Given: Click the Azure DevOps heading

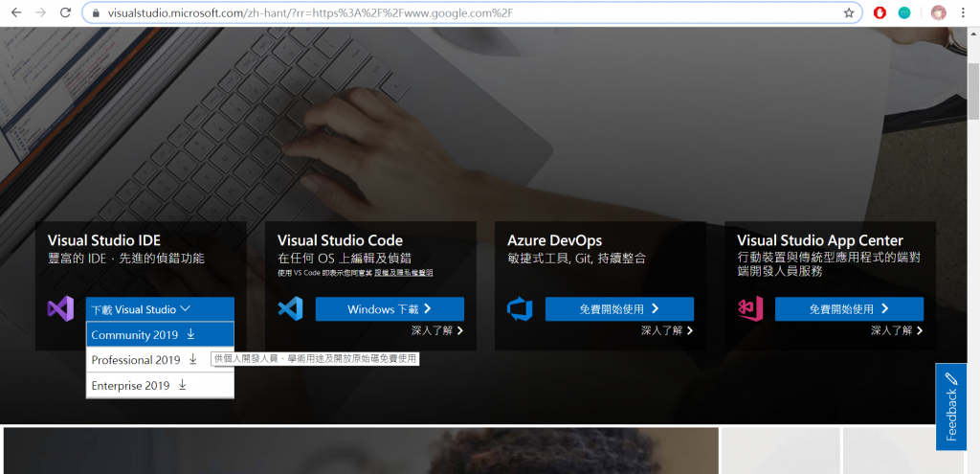Looking at the screenshot, I should [x=554, y=240].
